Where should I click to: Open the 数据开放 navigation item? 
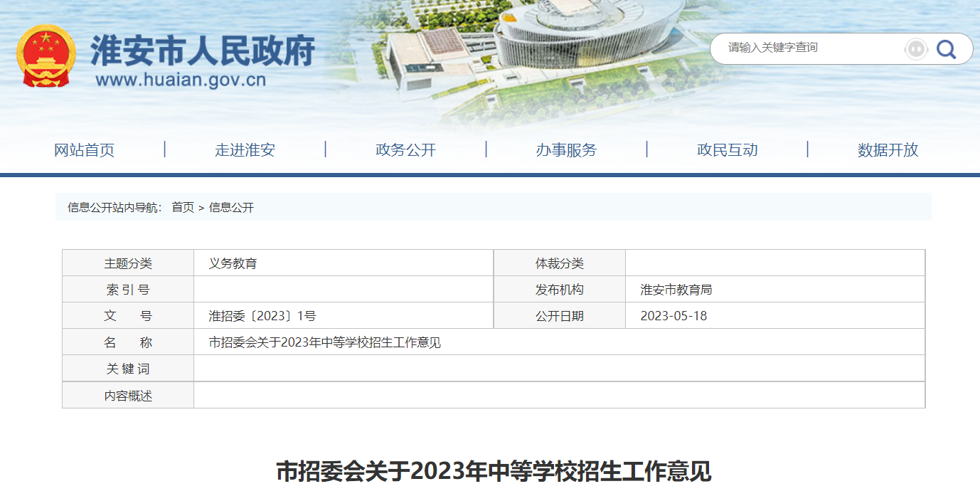[888, 150]
